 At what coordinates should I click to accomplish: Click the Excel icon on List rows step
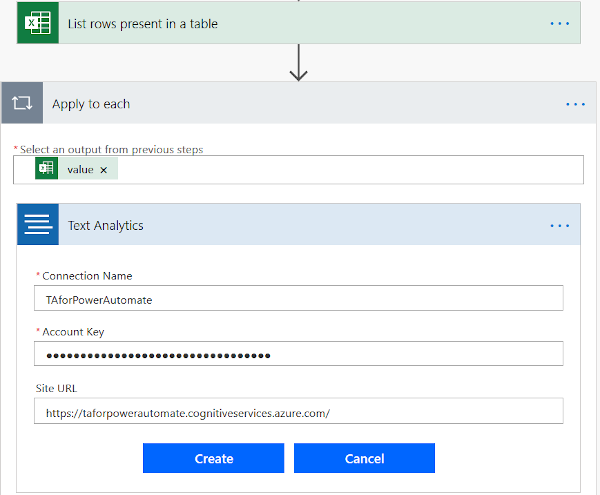[38, 23]
